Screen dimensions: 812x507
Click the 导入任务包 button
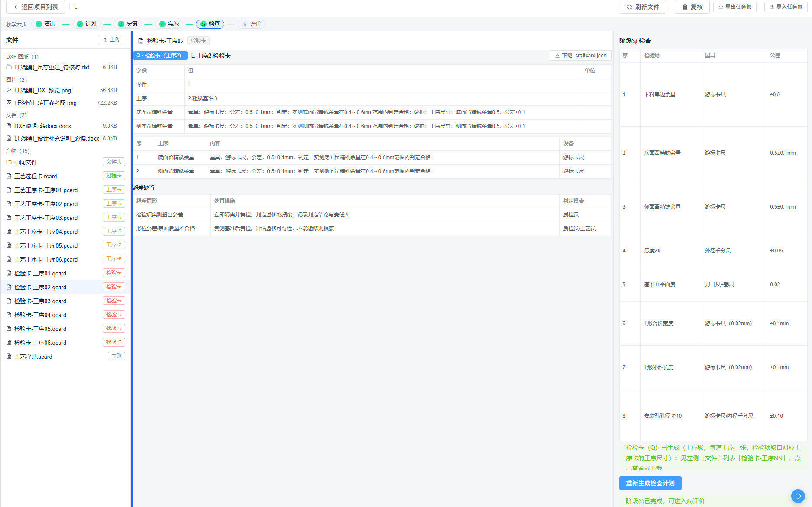(x=786, y=7)
